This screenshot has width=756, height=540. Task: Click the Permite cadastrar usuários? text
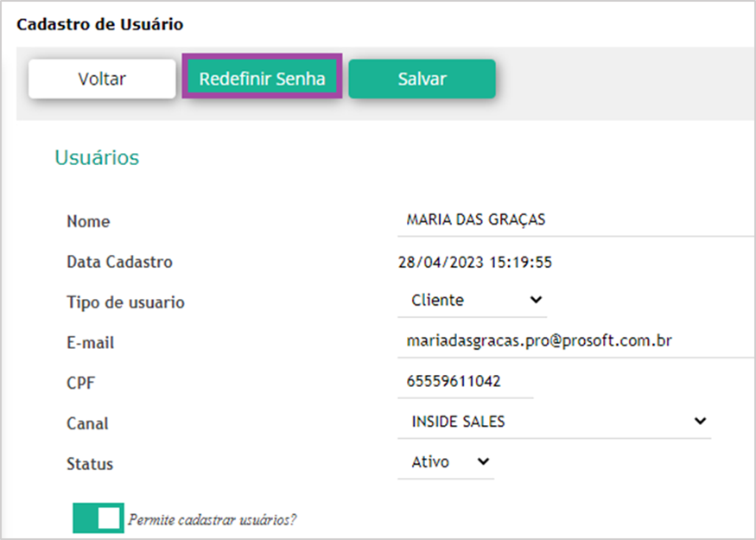(x=213, y=520)
